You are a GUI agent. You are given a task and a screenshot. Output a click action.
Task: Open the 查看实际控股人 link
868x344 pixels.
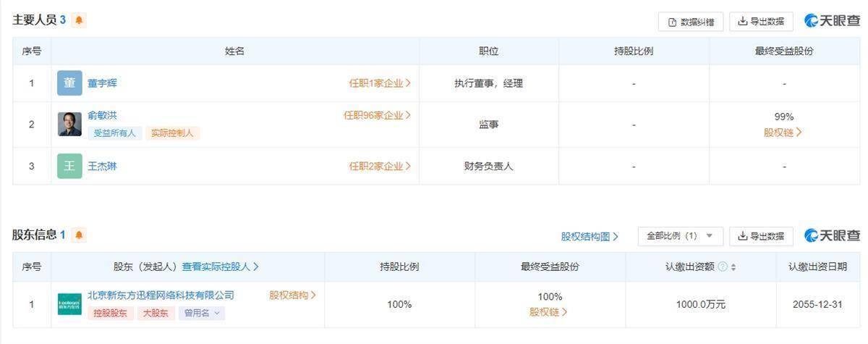pyautogui.click(x=221, y=267)
